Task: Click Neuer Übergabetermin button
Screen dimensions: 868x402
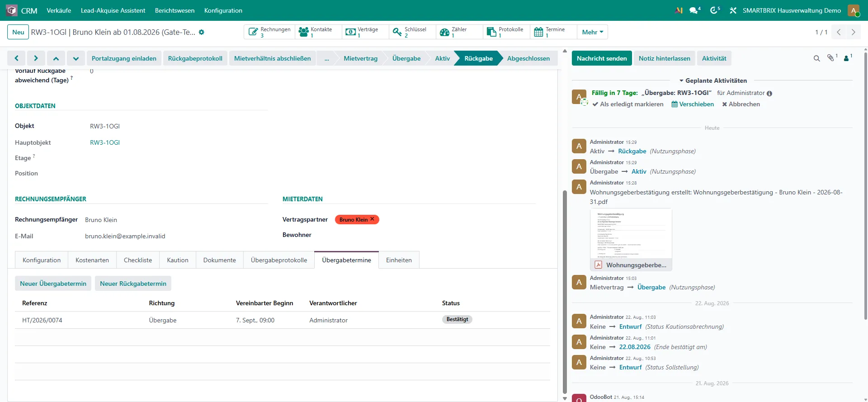Action: pos(53,284)
